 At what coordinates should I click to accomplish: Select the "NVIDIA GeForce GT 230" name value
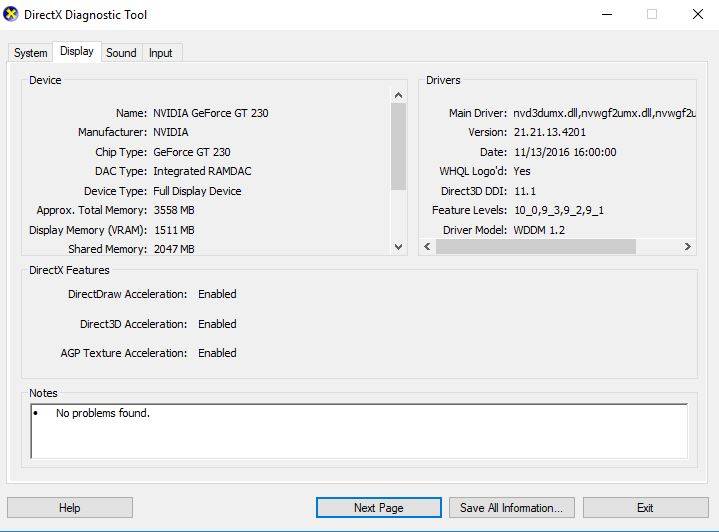[x=210, y=113]
